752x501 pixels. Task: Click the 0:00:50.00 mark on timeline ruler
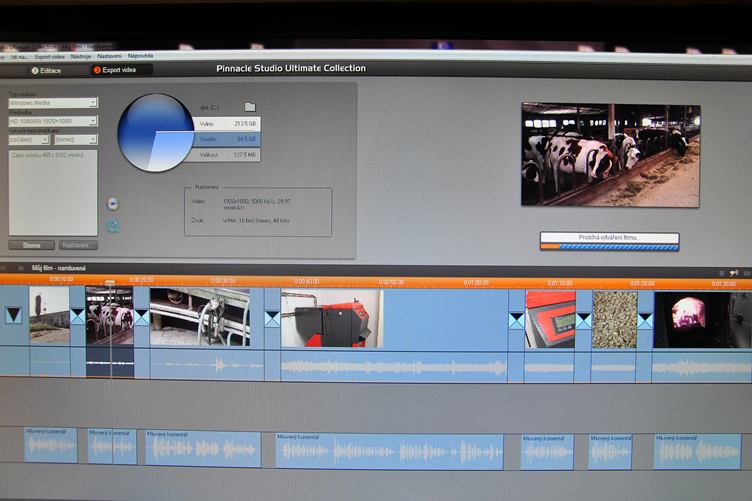tap(391, 282)
